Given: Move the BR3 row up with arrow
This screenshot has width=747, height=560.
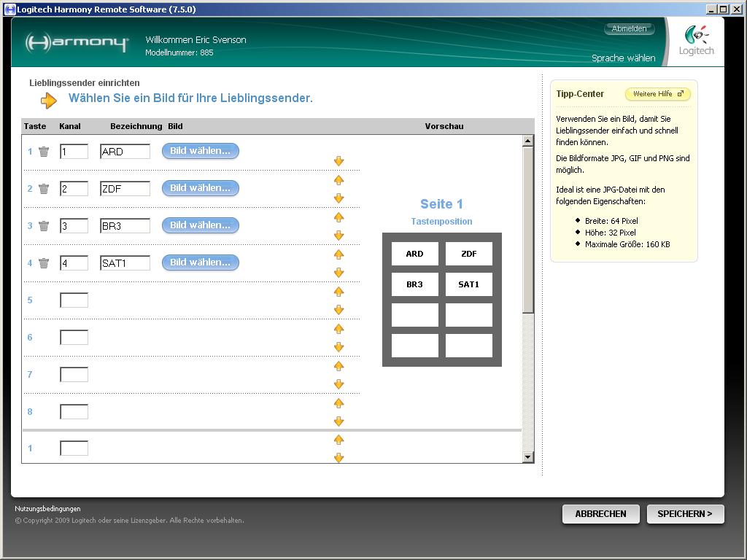Looking at the screenshot, I should (338, 217).
